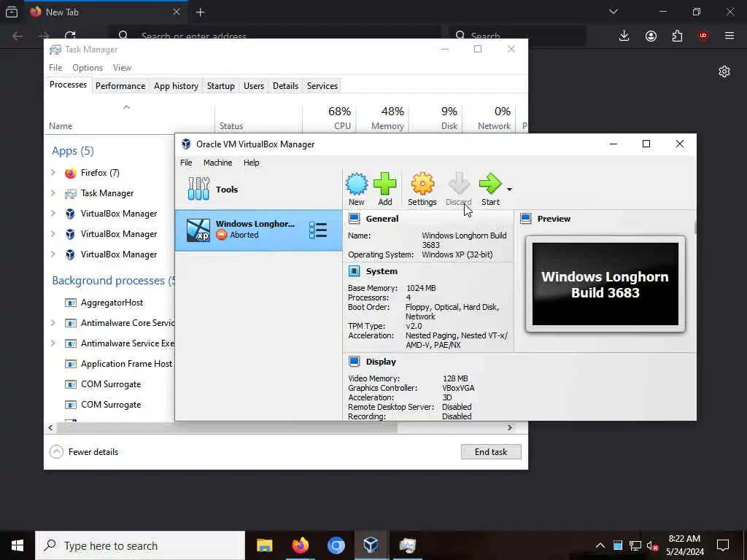Image resolution: width=747 pixels, height=560 pixels.
Task: Expand the second VirtualBox Manager process
Action: [53, 234]
